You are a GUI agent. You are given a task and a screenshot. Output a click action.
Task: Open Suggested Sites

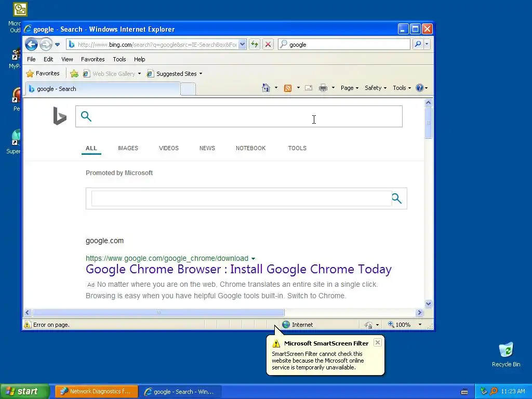tap(175, 74)
